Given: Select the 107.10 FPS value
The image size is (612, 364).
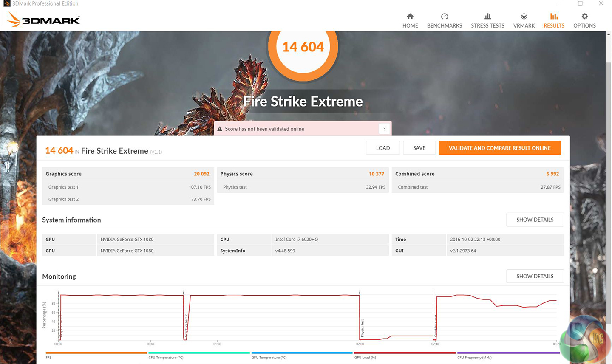Looking at the screenshot, I should point(200,187).
